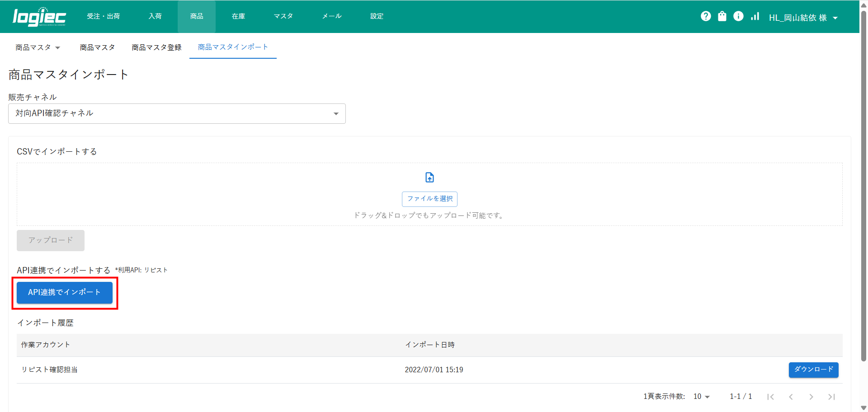Click the shopping bag icon in header
The height and width of the screenshot is (412, 868).
pos(722,17)
